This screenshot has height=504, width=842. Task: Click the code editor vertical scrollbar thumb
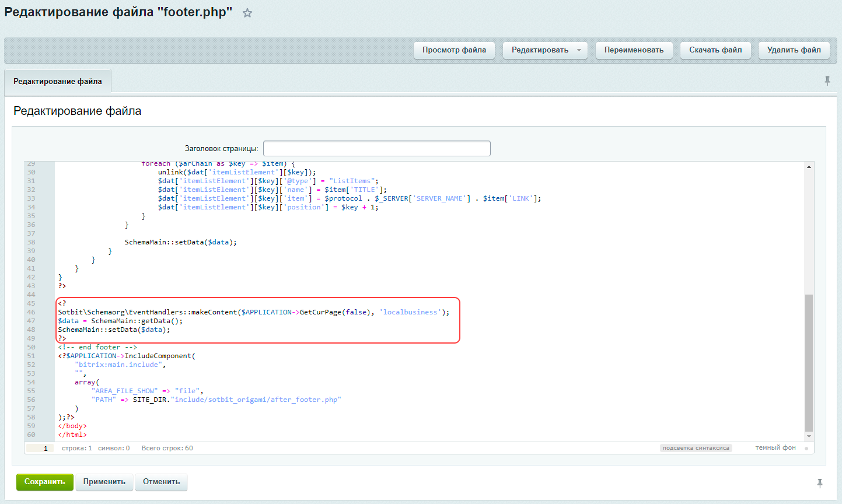point(809,363)
